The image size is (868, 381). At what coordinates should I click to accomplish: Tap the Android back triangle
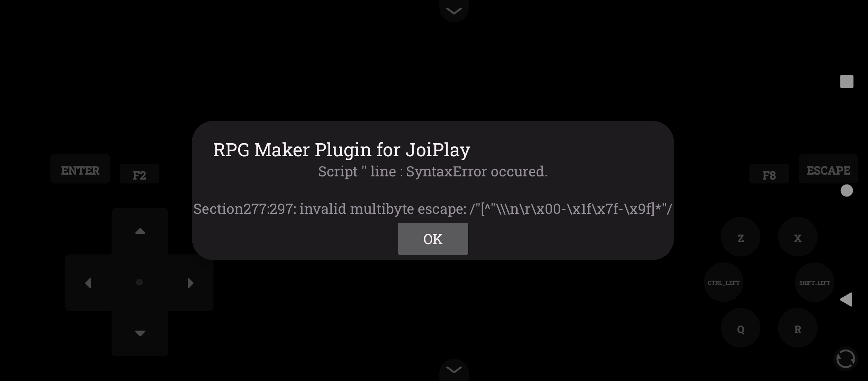tap(846, 300)
